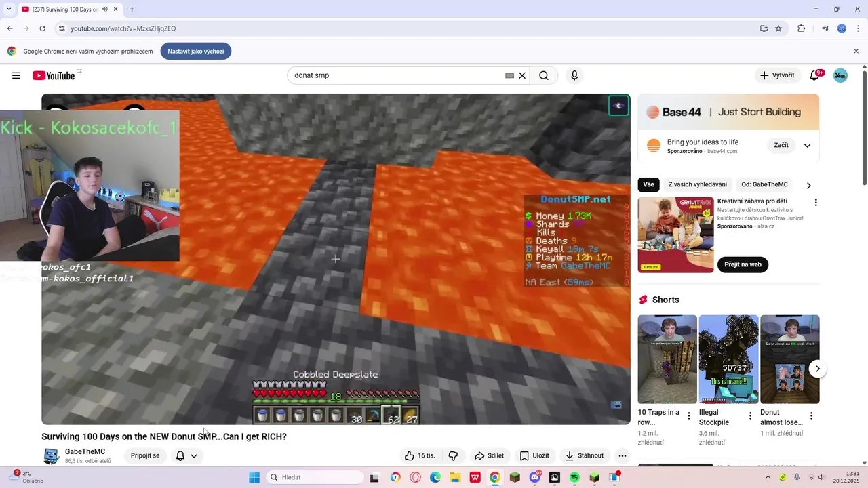Click the Stáhnout download button

(x=585, y=455)
